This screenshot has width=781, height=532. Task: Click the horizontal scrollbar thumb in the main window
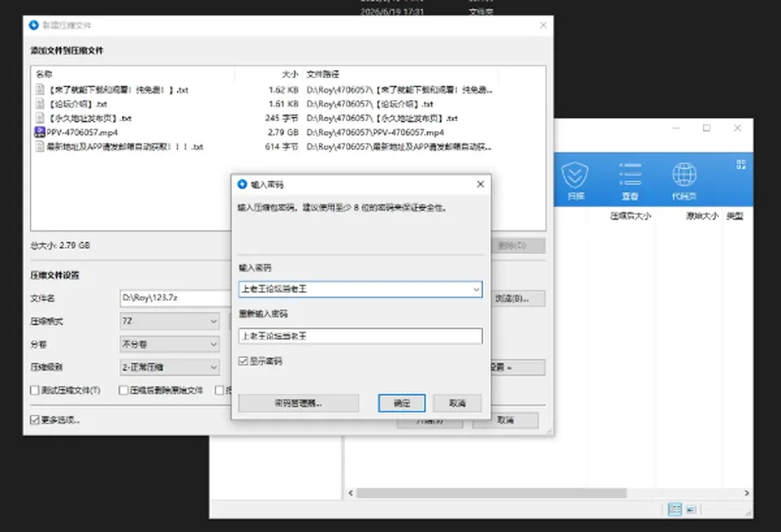(x=491, y=493)
